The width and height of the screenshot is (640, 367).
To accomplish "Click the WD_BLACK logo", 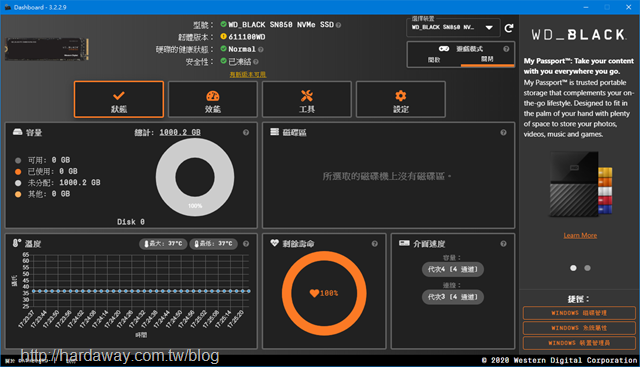I will [579, 35].
